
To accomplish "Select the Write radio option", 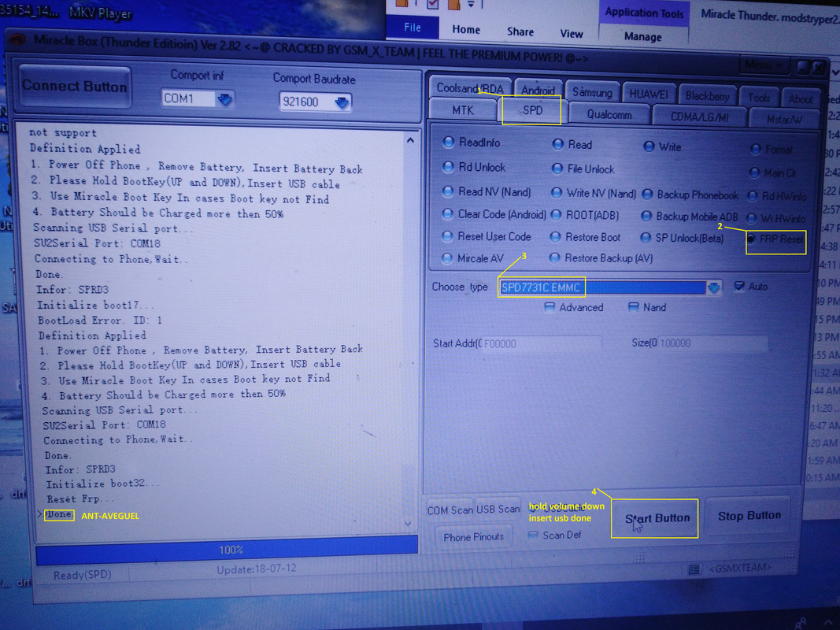I will [x=662, y=146].
